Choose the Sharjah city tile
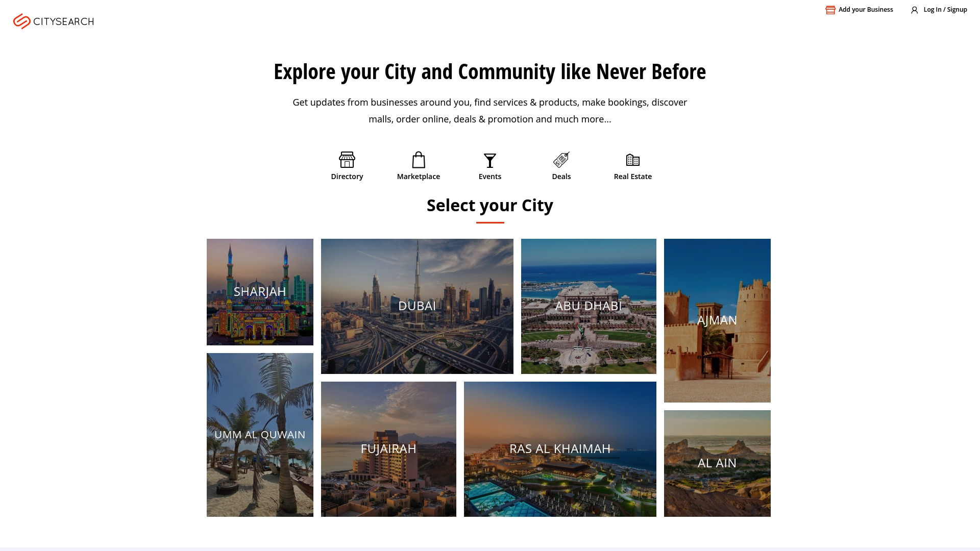 [260, 292]
